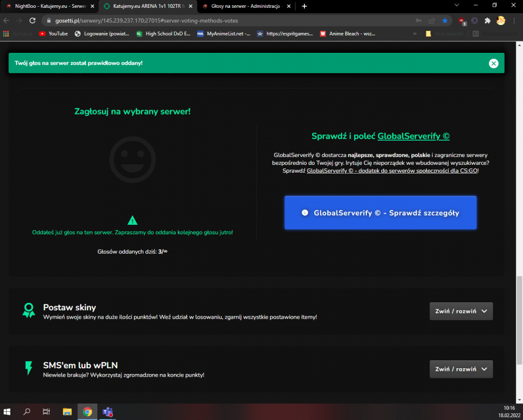Open the Windows Start menu
The width and height of the screenshot is (523, 420).
pos(7,412)
